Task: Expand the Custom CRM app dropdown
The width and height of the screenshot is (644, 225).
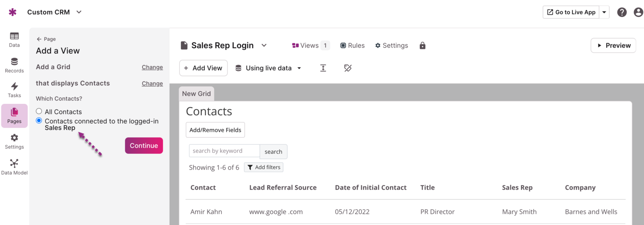Action: click(x=79, y=12)
